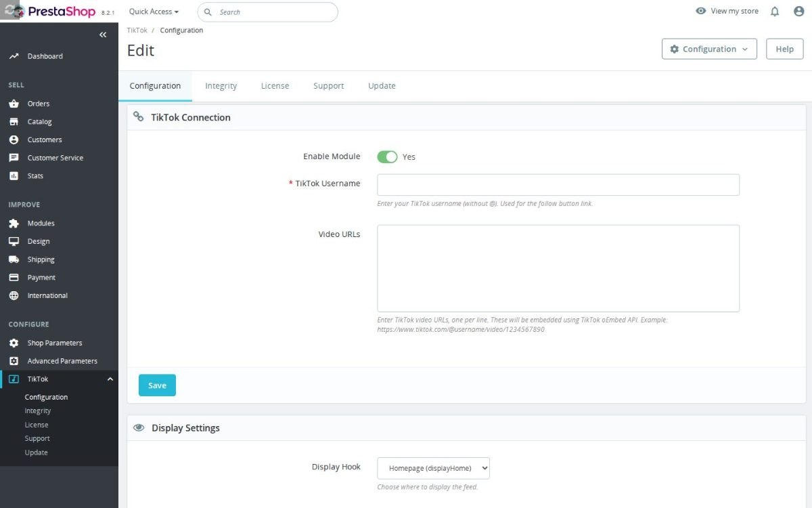This screenshot has width=812, height=508.
Task: Click the Payment card icon
Action: pos(14,278)
